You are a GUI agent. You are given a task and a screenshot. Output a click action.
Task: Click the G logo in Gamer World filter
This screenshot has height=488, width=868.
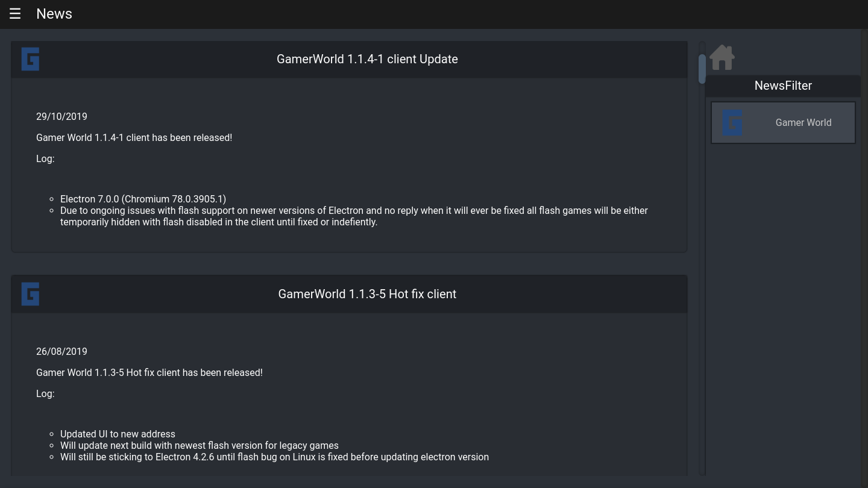(x=732, y=122)
